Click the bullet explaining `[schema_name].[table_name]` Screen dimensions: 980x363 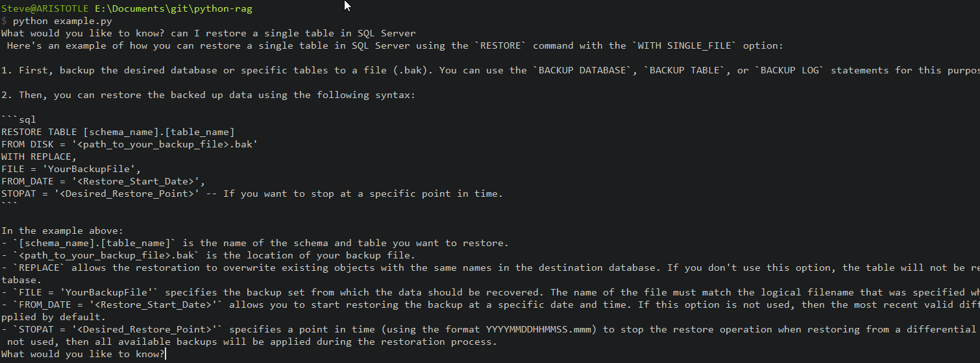(254, 243)
